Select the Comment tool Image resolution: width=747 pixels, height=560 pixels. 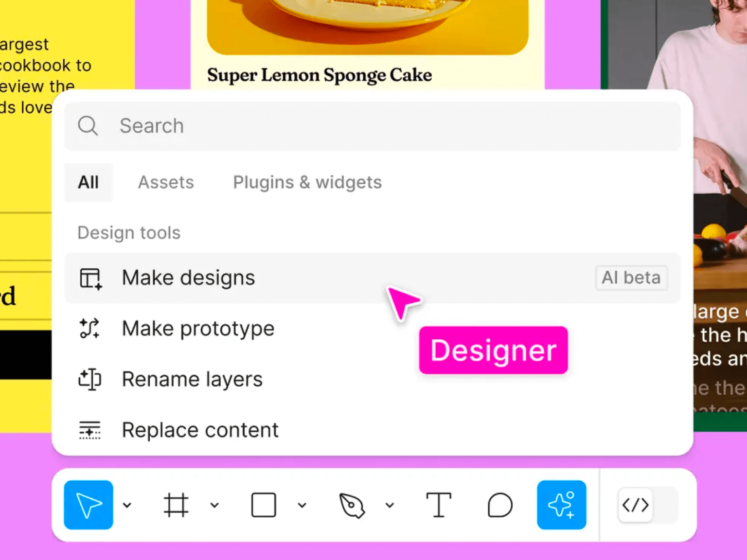point(500,505)
